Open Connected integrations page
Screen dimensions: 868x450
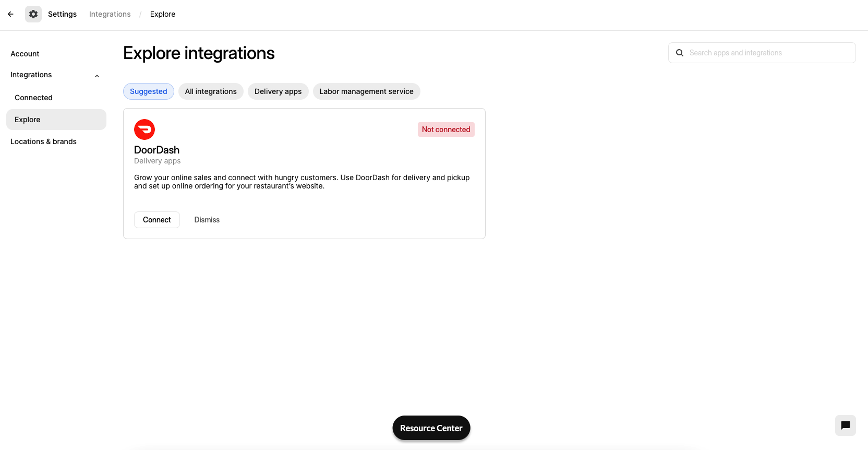point(34,98)
